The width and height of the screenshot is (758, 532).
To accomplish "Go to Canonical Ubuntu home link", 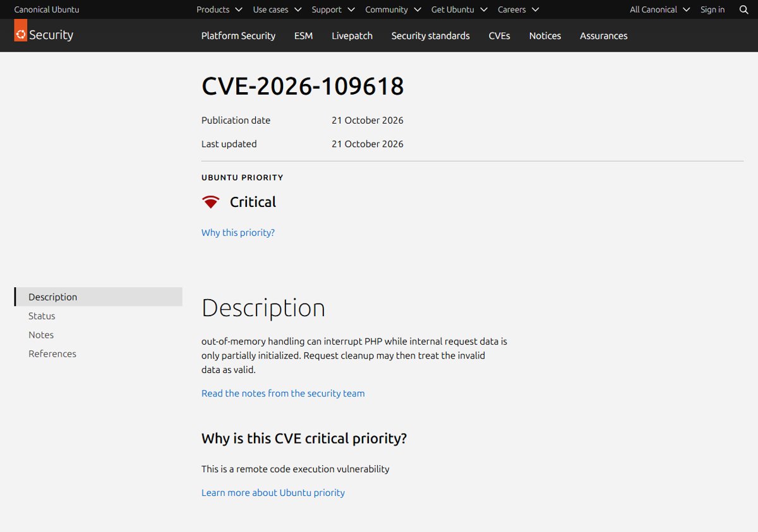I will [47, 9].
